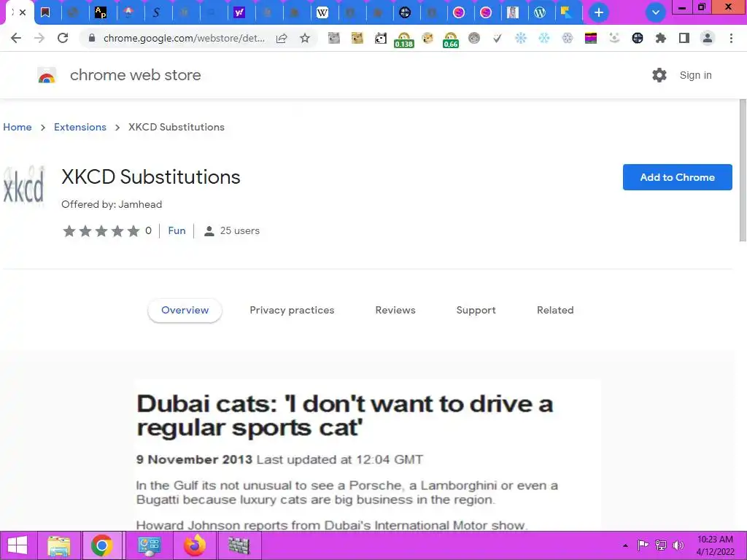Screen dimensions: 747x560
Task: Click the Offered by: Jamhead text
Action: tap(112, 204)
